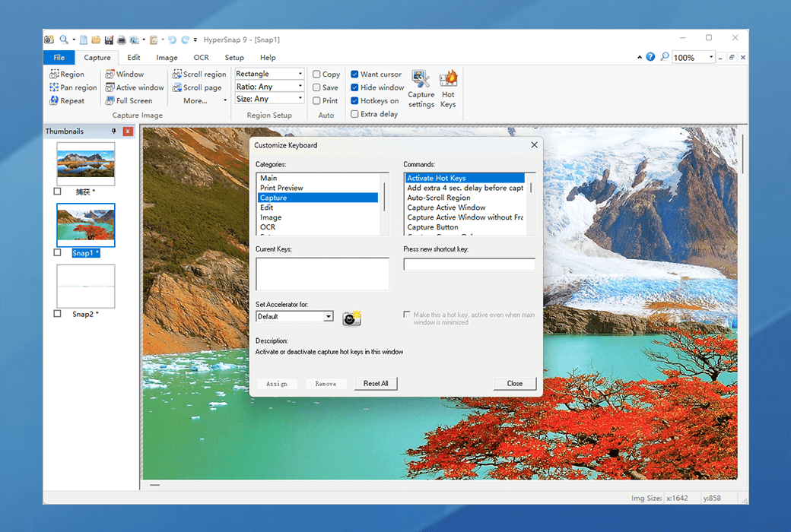Open Capture settings

click(421, 89)
